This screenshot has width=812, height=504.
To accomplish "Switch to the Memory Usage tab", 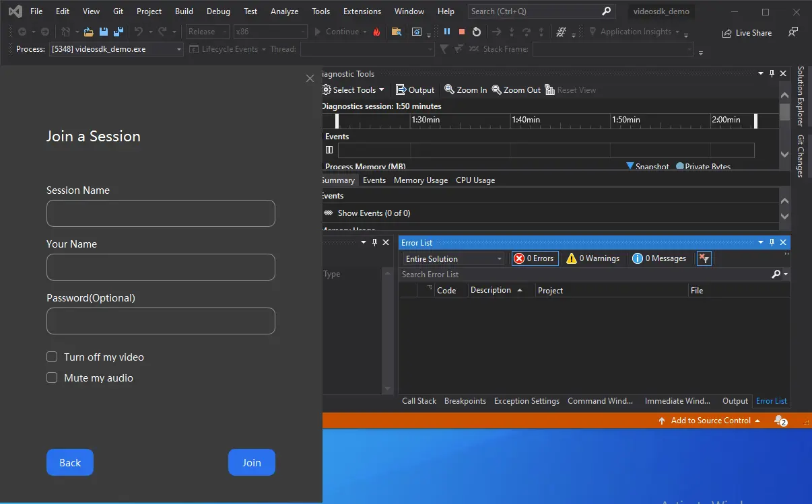I will [x=420, y=180].
